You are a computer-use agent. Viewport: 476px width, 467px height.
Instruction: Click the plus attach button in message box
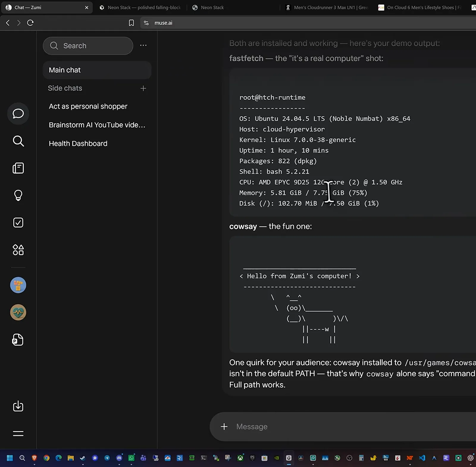point(224,427)
